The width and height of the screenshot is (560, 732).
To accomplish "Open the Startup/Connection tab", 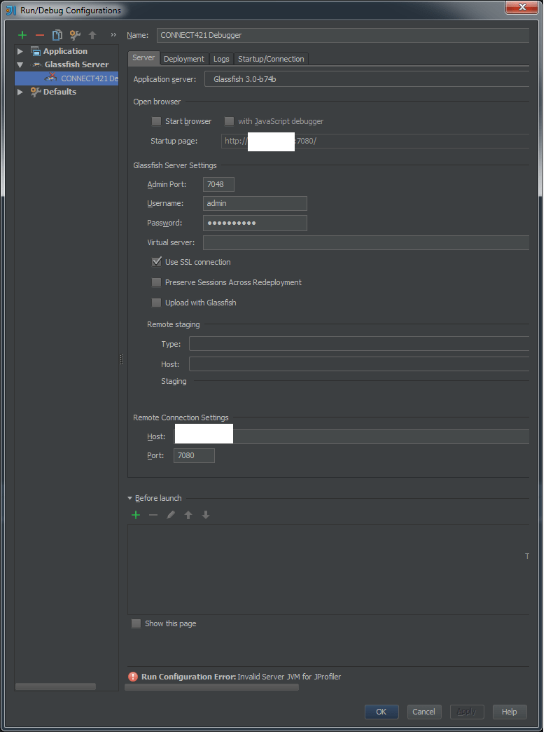I will click(270, 59).
